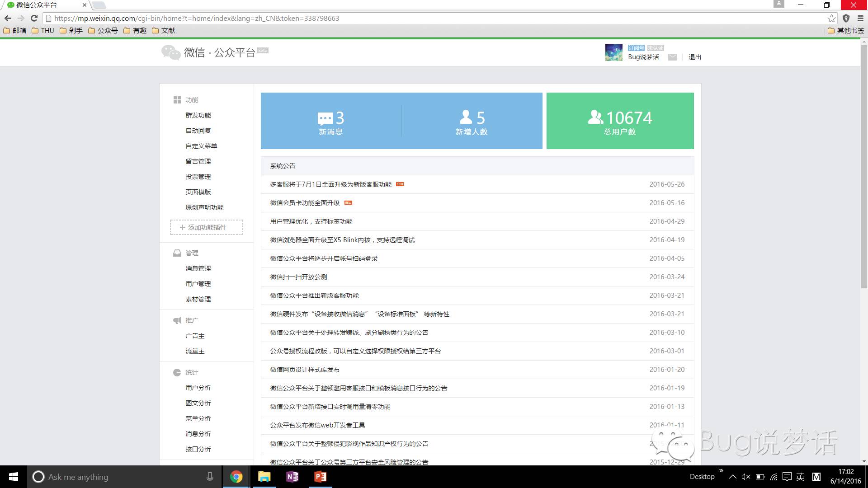Open the 其他书签 bookmarks folder
868x488 pixels.
tap(846, 31)
